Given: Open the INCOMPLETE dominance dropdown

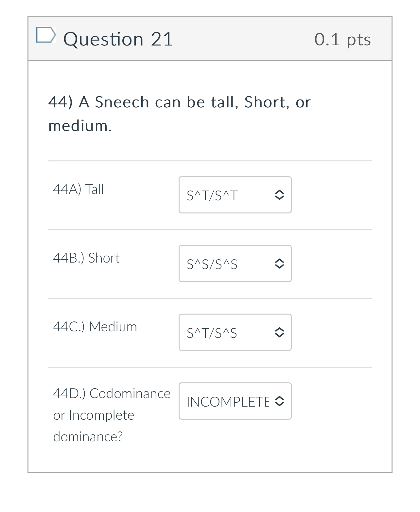Looking at the screenshot, I should tap(235, 401).
